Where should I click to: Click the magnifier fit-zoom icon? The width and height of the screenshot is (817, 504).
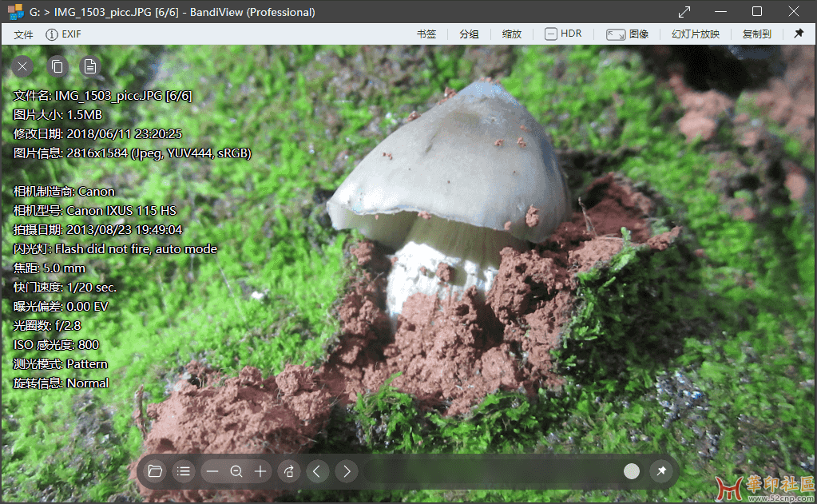point(236,472)
